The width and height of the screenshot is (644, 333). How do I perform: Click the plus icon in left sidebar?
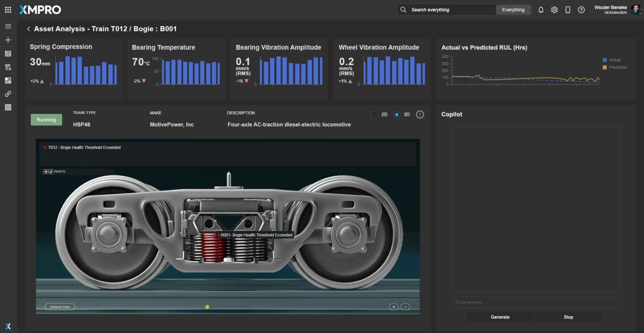[x=8, y=40]
